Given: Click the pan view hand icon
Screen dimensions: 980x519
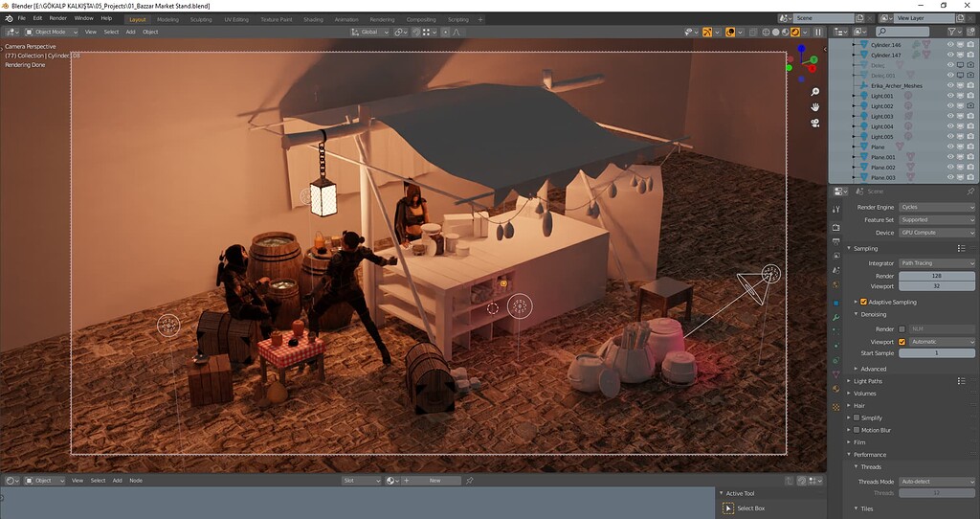Looking at the screenshot, I should pyautogui.click(x=815, y=107).
